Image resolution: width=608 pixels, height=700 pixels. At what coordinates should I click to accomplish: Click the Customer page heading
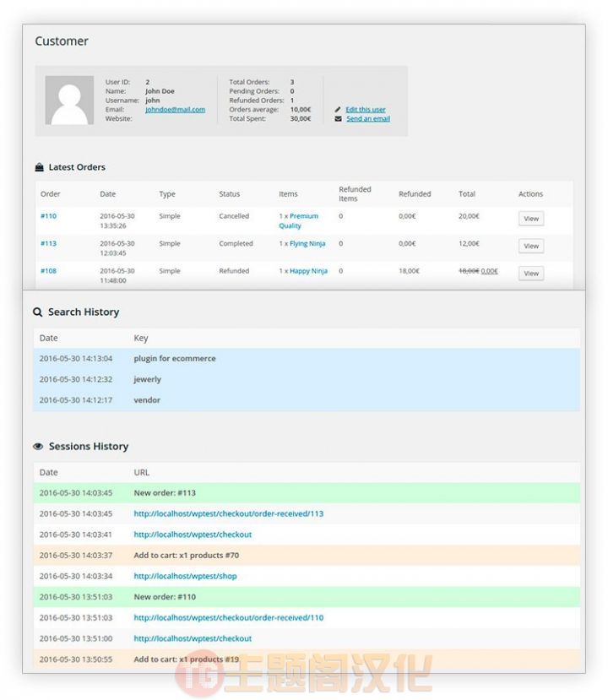click(x=62, y=41)
